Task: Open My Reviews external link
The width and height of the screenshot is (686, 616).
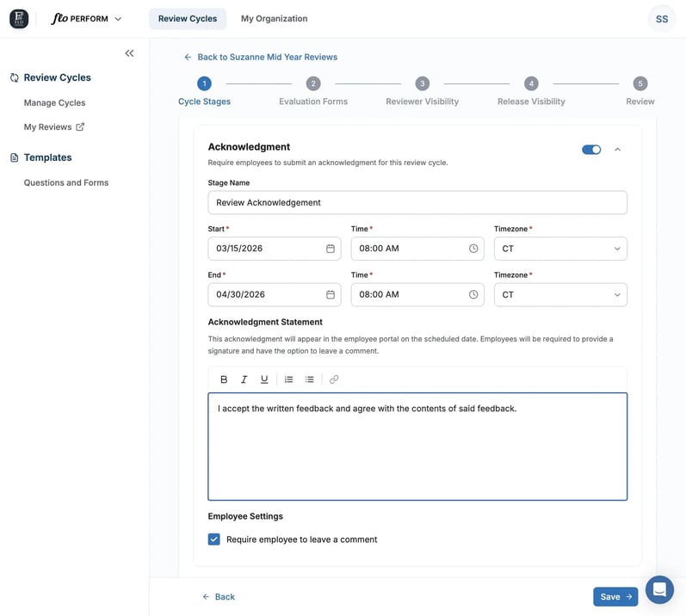Action: click(x=54, y=126)
